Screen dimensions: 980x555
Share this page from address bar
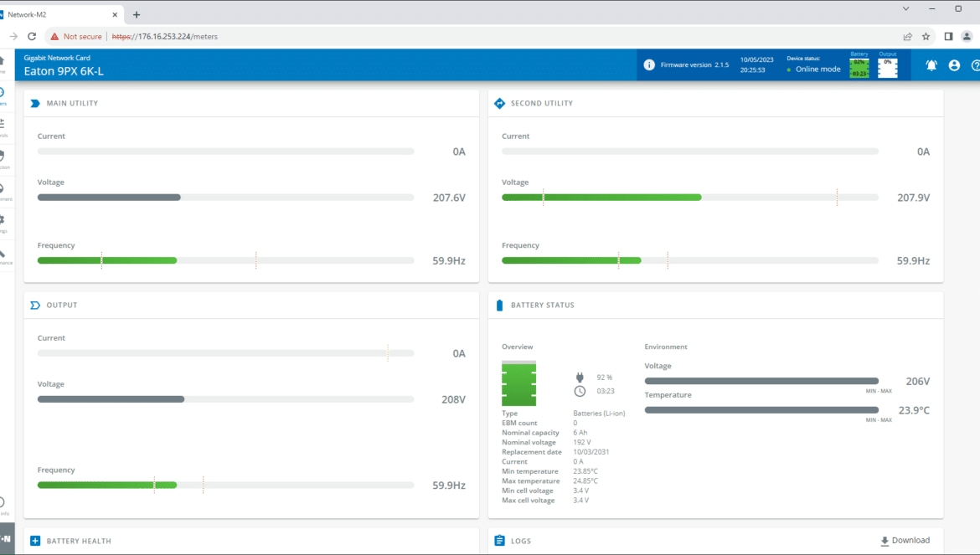point(907,36)
